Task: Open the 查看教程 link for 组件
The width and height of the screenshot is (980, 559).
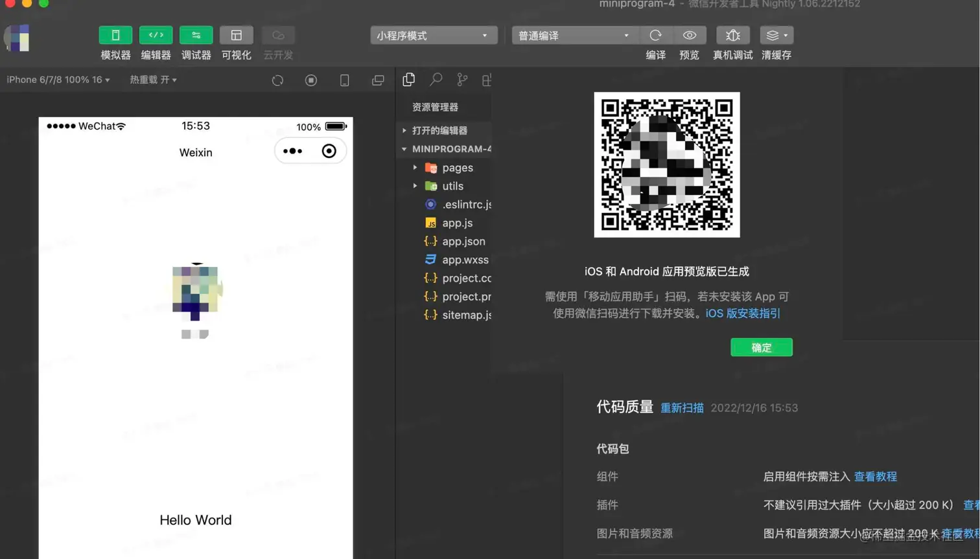Action: coord(875,477)
